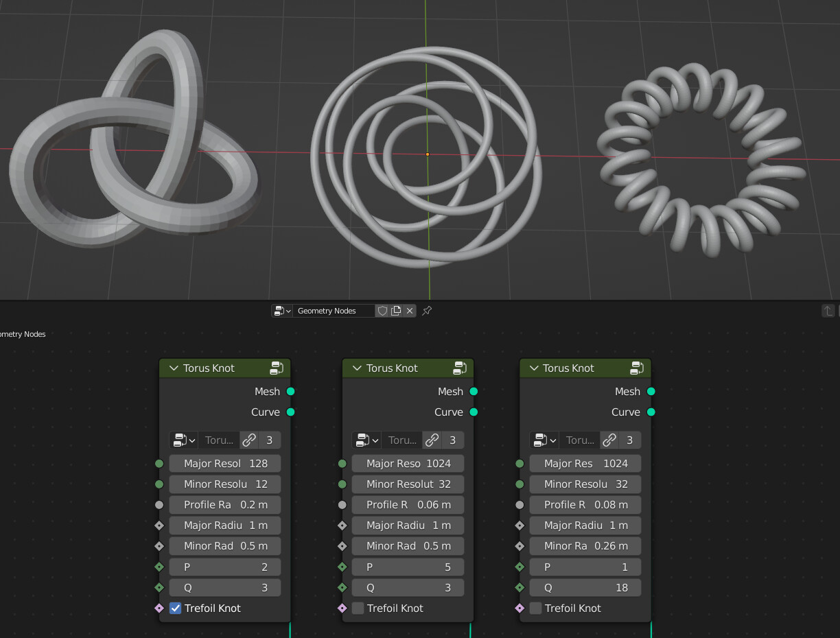Screen dimensions: 840x638
Task: Click the Mesh output socket on the middle node
Action: [x=473, y=391]
